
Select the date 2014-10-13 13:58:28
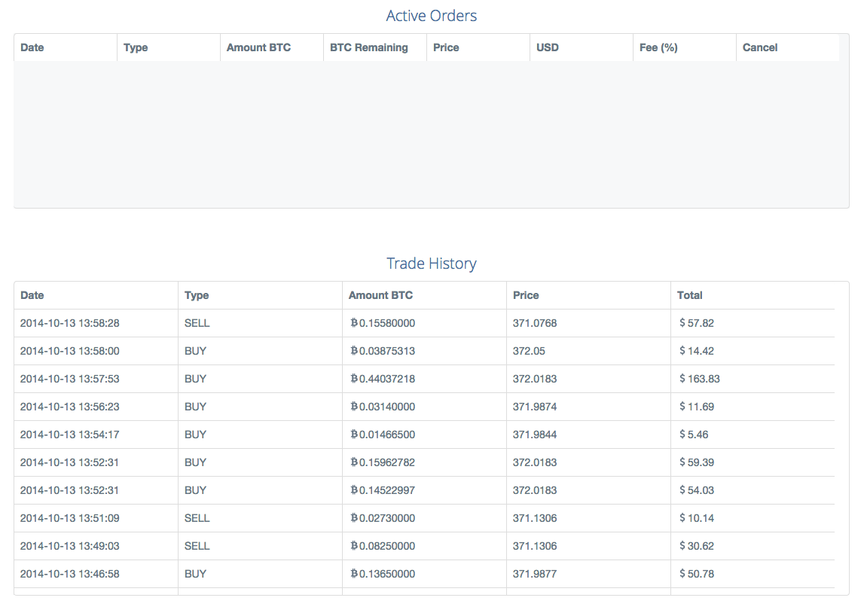[69, 323]
